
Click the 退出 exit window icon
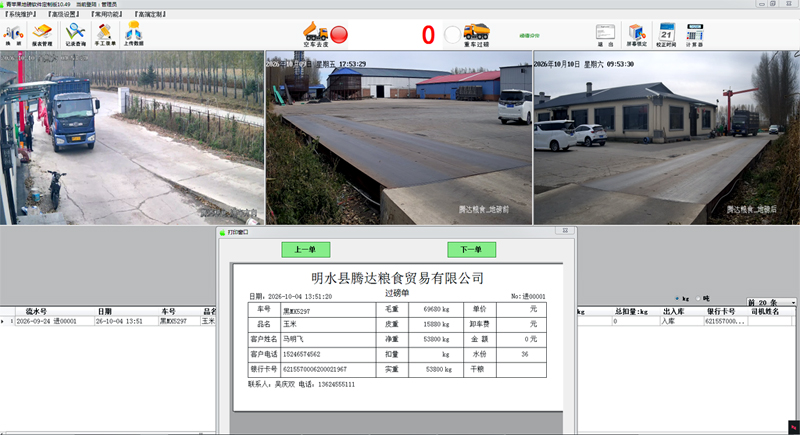tap(605, 35)
